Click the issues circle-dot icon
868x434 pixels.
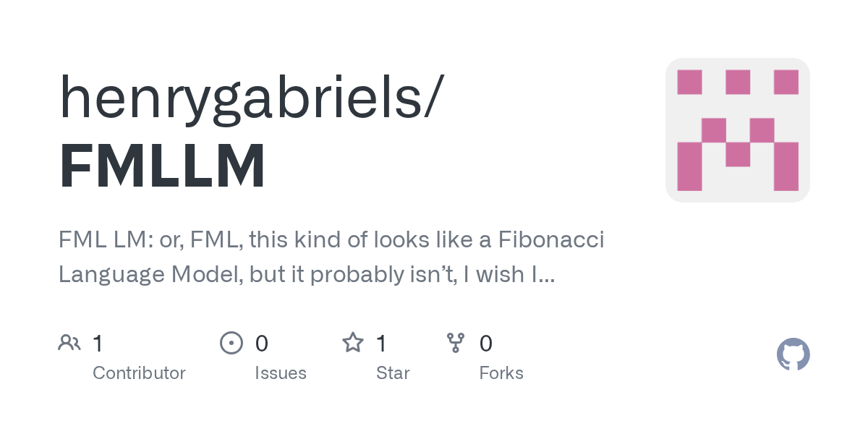click(x=231, y=343)
